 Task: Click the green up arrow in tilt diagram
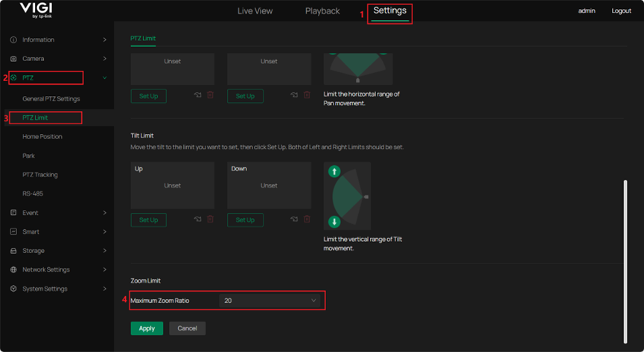click(334, 171)
